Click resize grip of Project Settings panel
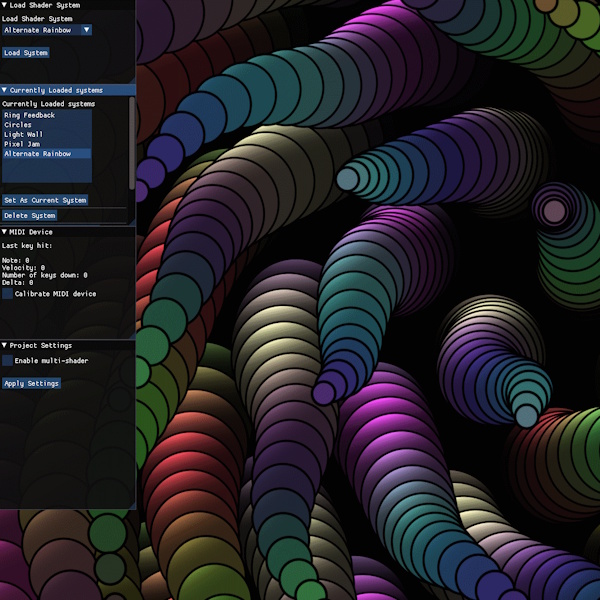This screenshot has height=600, width=600. tap(132, 506)
